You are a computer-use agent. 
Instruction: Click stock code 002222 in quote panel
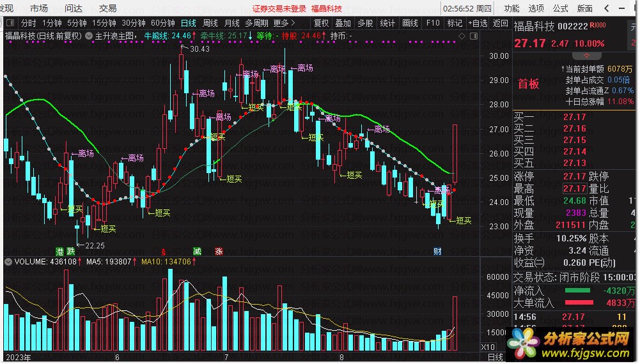[x=573, y=26]
